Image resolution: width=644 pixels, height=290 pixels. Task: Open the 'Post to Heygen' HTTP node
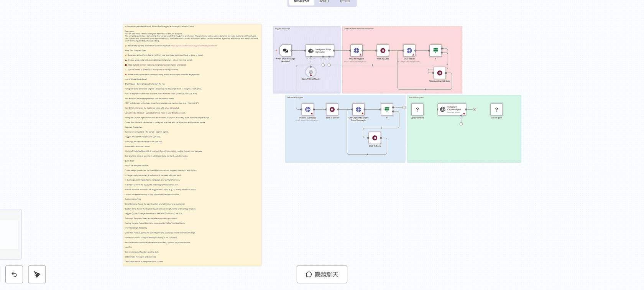[x=356, y=51]
